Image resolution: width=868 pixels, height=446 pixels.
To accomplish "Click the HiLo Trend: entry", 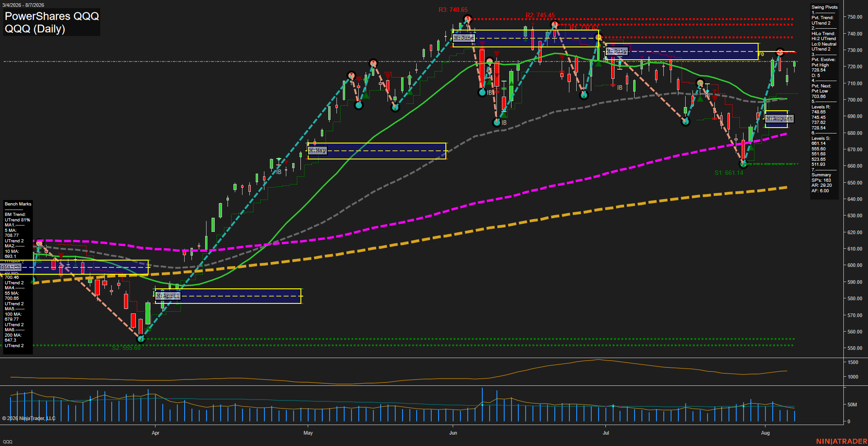I will 823,34.
